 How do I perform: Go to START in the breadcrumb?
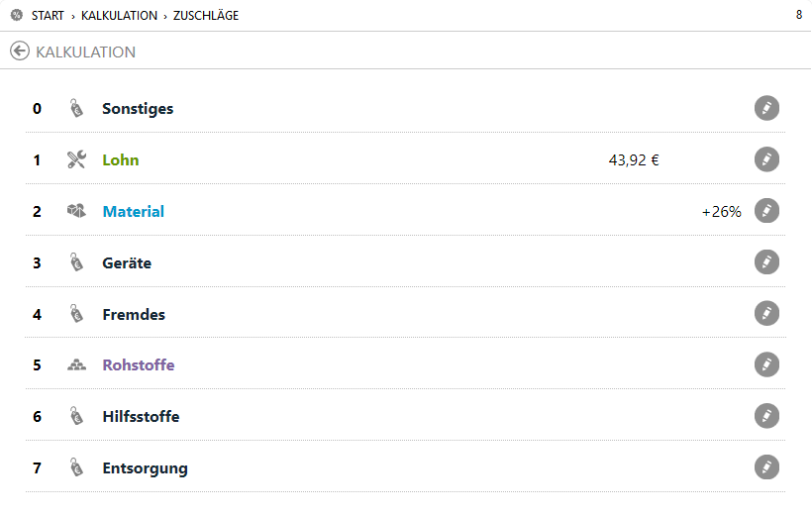48,16
